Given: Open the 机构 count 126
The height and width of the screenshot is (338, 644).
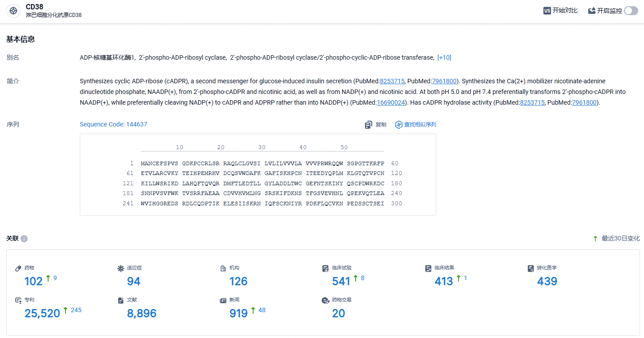Looking at the screenshot, I should (x=238, y=281).
